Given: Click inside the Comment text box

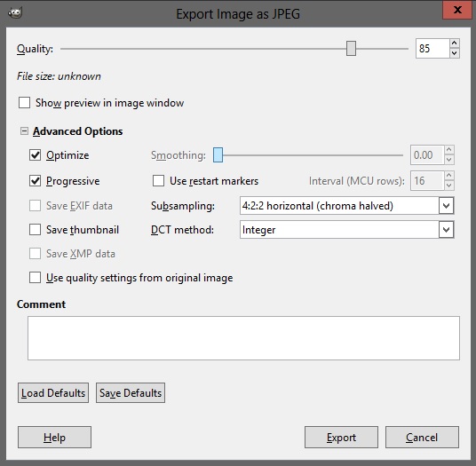Looking at the screenshot, I should pos(243,338).
